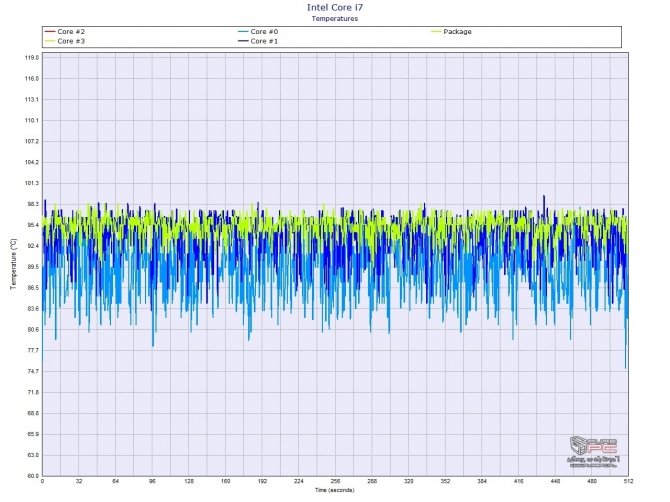Image resolution: width=670 pixels, height=502 pixels.
Task: Click the 95.4 temperature tick
Action: 33,225
